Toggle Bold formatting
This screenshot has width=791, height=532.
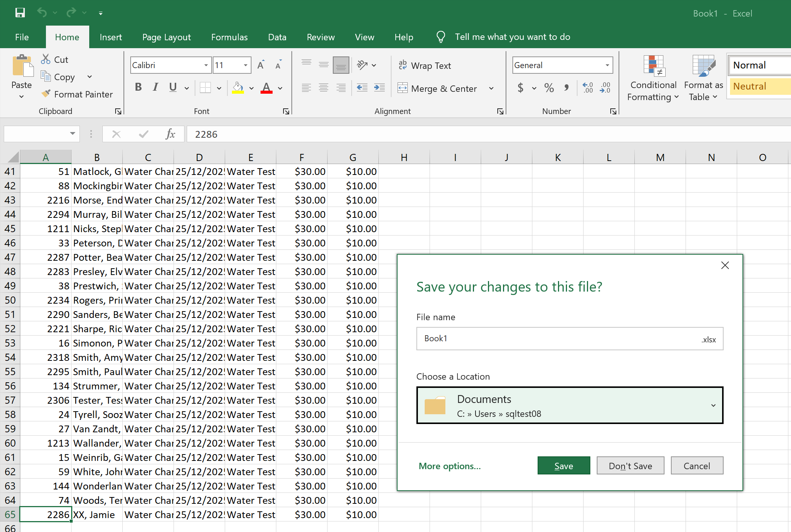pos(138,87)
